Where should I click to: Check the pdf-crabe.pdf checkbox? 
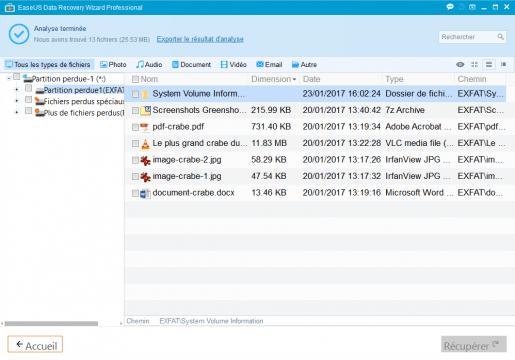coord(135,127)
